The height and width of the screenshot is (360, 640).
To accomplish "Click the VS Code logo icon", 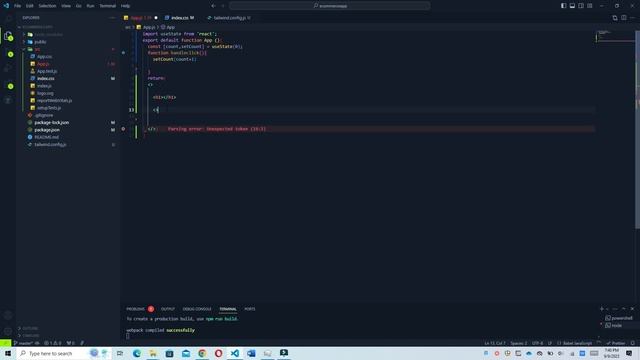I will [6, 6].
